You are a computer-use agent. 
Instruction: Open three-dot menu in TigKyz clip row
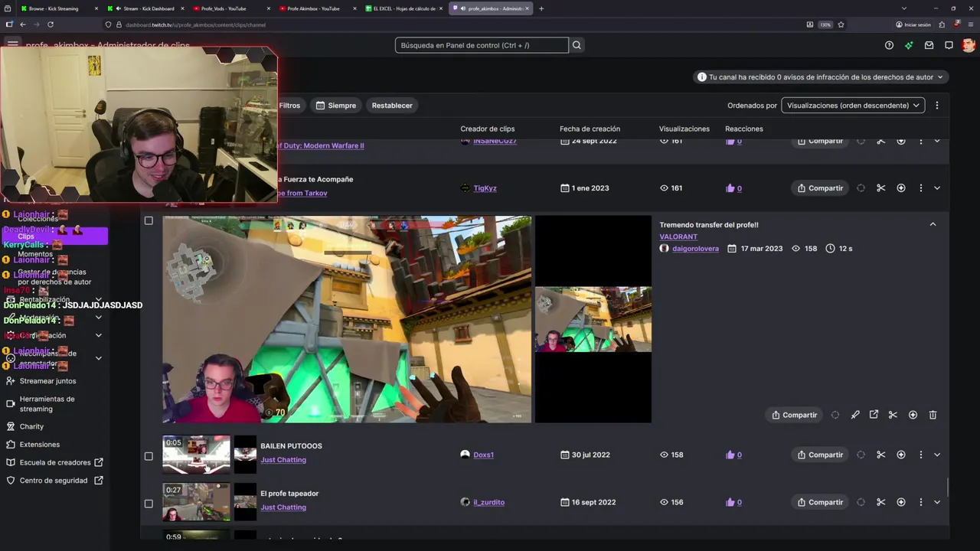(920, 188)
